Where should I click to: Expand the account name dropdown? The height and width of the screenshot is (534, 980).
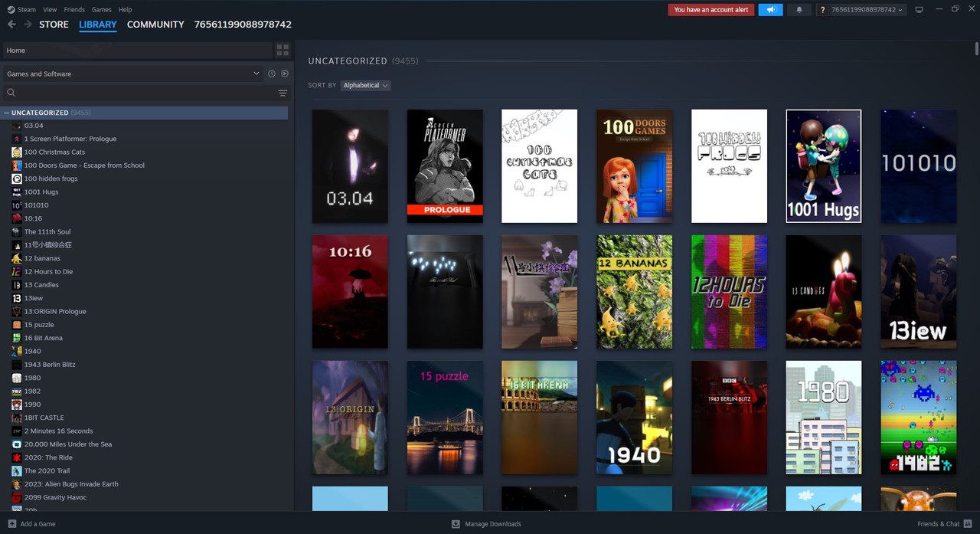point(867,10)
